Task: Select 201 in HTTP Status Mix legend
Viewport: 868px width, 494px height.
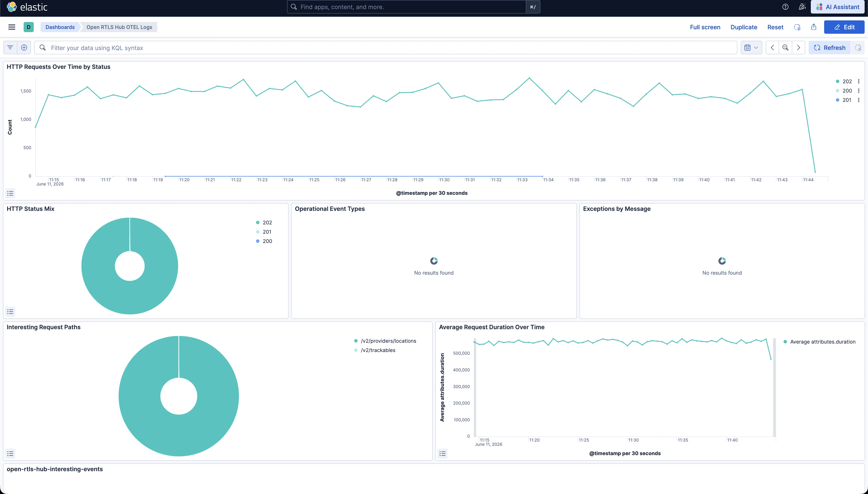Action: 267,232
